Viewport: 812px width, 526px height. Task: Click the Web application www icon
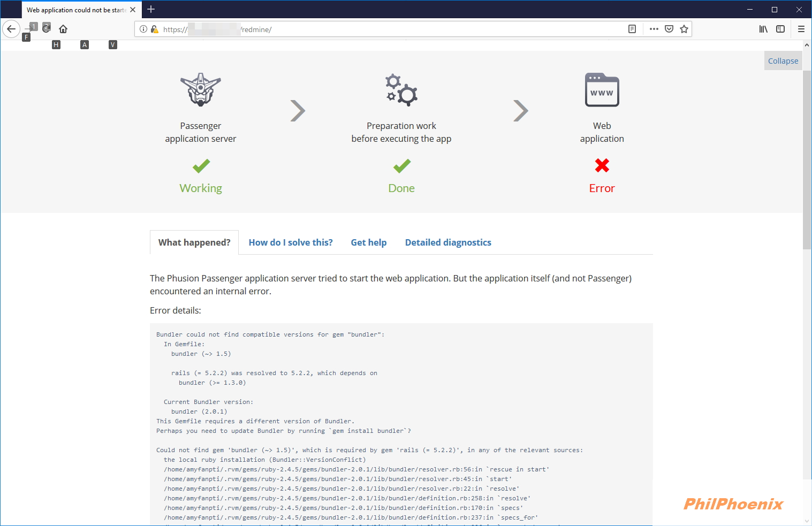click(x=602, y=89)
